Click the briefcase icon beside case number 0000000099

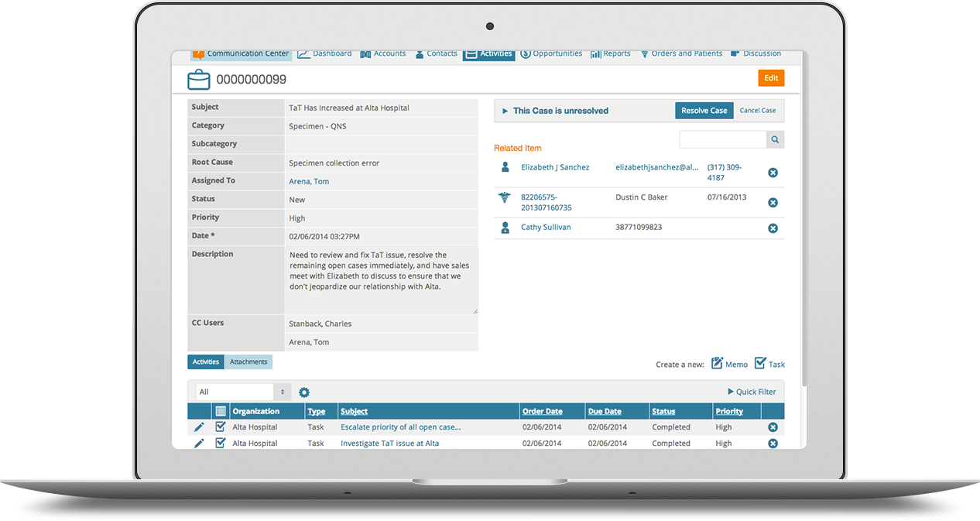[198, 79]
